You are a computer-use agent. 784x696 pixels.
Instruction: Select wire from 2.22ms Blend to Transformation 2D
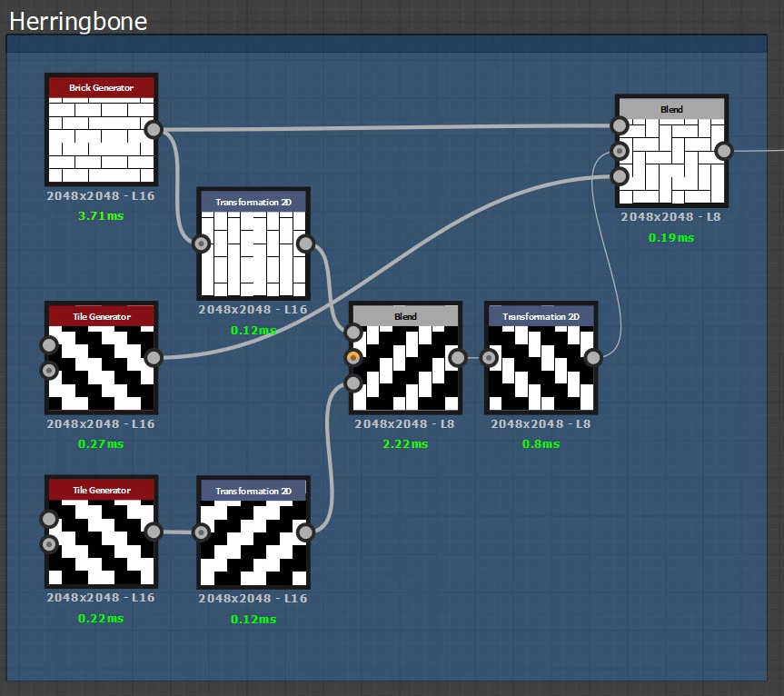(x=473, y=357)
